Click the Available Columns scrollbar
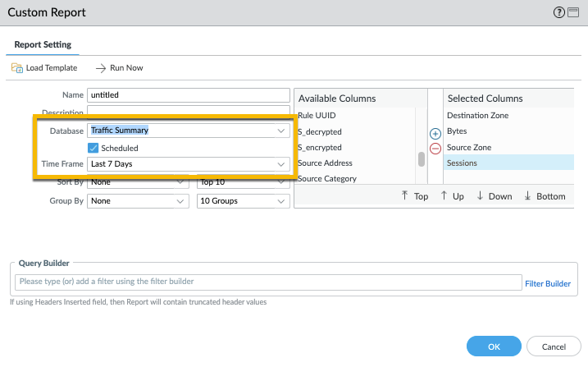This screenshot has height=367, width=588. click(x=422, y=158)
